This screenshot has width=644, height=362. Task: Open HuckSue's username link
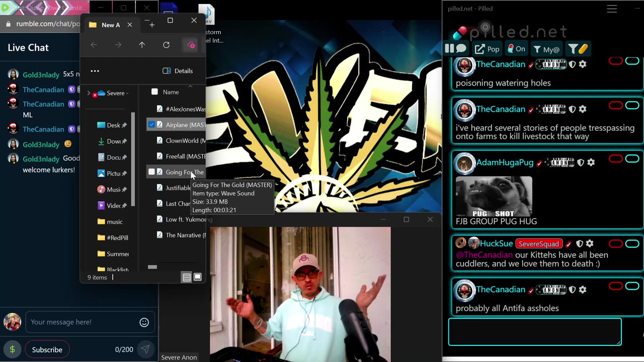pos(496,244)
